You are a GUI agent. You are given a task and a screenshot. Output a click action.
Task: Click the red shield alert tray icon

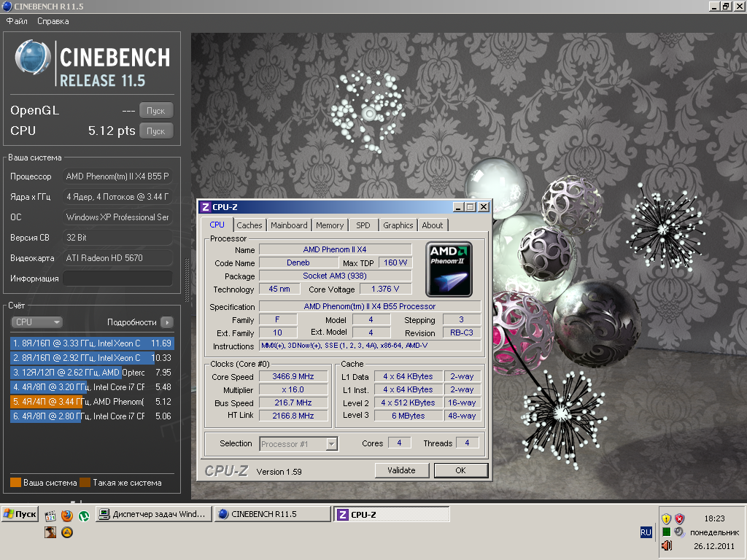pyautogui.click(x=680, y=518)
